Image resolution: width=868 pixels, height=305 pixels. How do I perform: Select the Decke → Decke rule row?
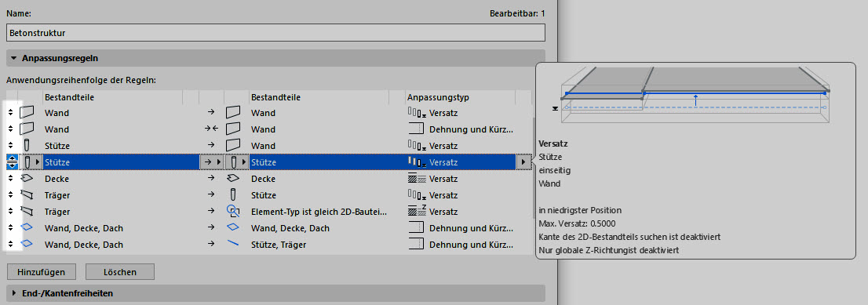268,179
